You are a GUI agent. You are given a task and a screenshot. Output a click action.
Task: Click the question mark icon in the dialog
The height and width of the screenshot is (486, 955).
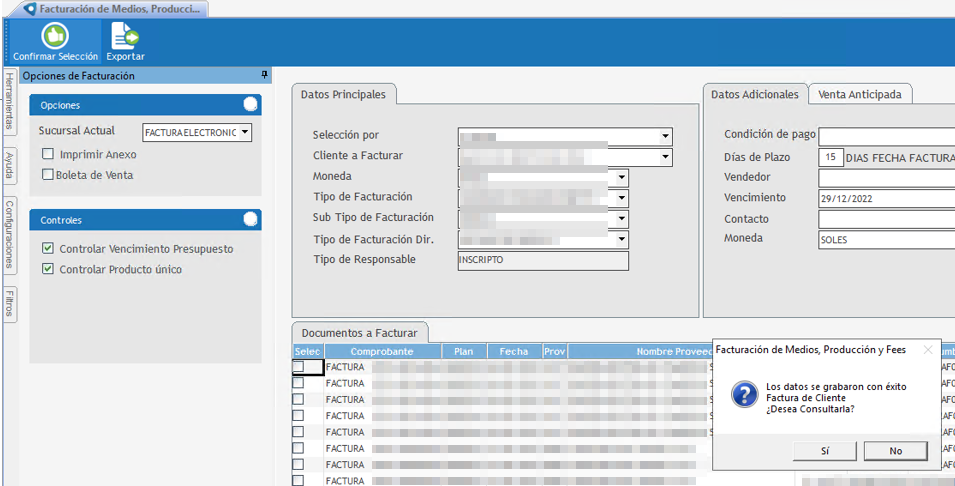pos(744,393)
